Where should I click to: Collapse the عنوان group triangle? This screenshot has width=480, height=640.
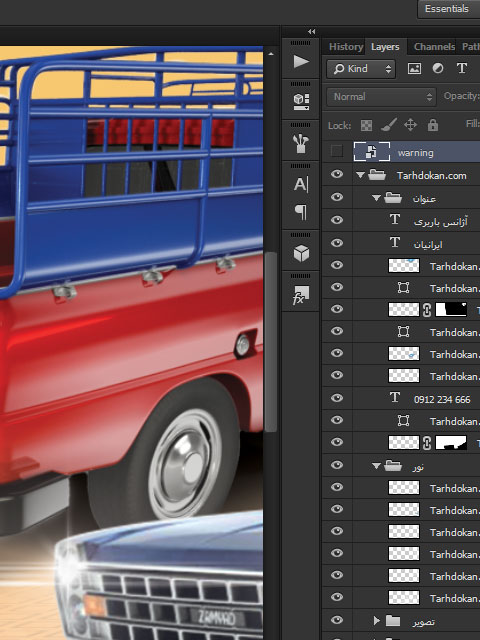pos(376,198)
